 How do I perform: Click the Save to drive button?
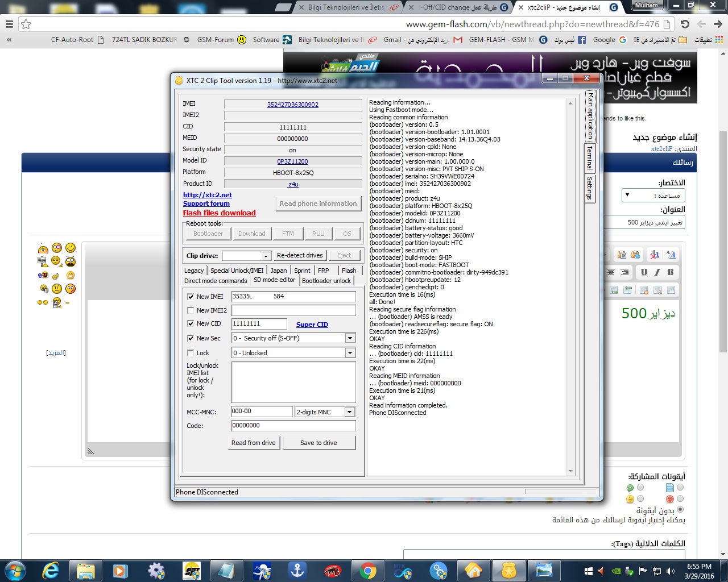[319, 443]
